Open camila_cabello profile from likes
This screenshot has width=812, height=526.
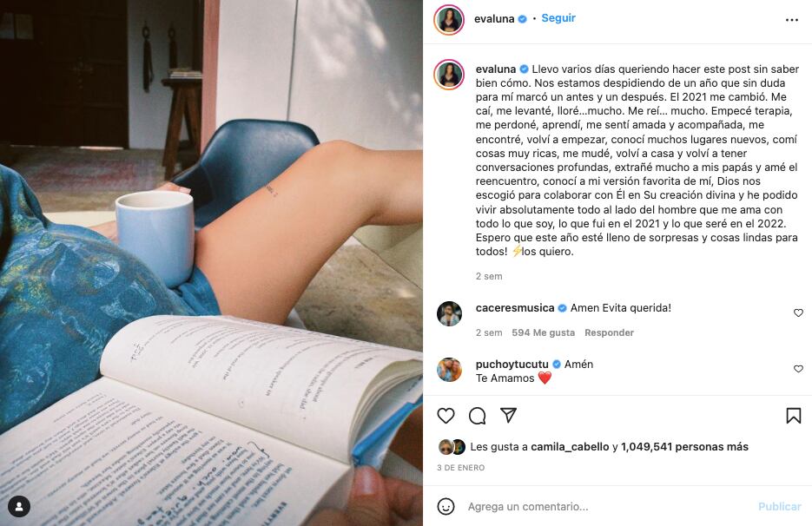click(570, 447)
